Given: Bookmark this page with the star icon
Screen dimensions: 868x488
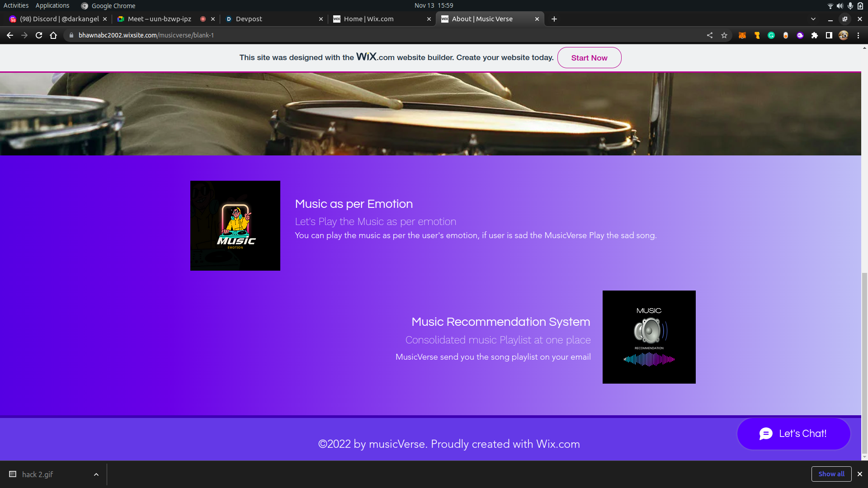Looking at the screenshot, I should [x=724, y=35].
